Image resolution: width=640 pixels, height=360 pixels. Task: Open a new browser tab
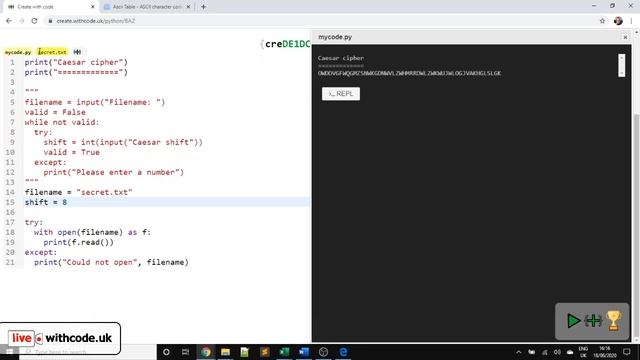tap(203, 7)
